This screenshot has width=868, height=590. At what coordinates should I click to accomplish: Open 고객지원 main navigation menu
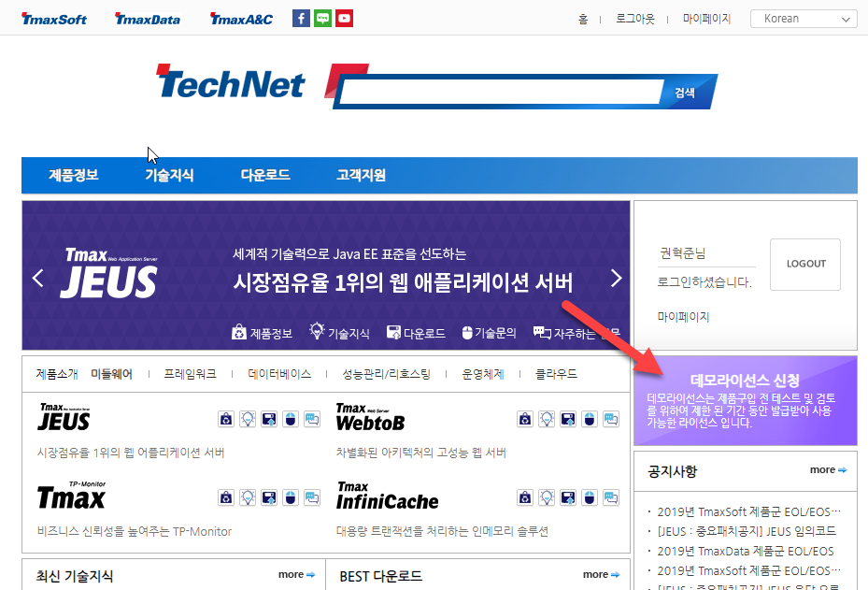tap(361, 175)
